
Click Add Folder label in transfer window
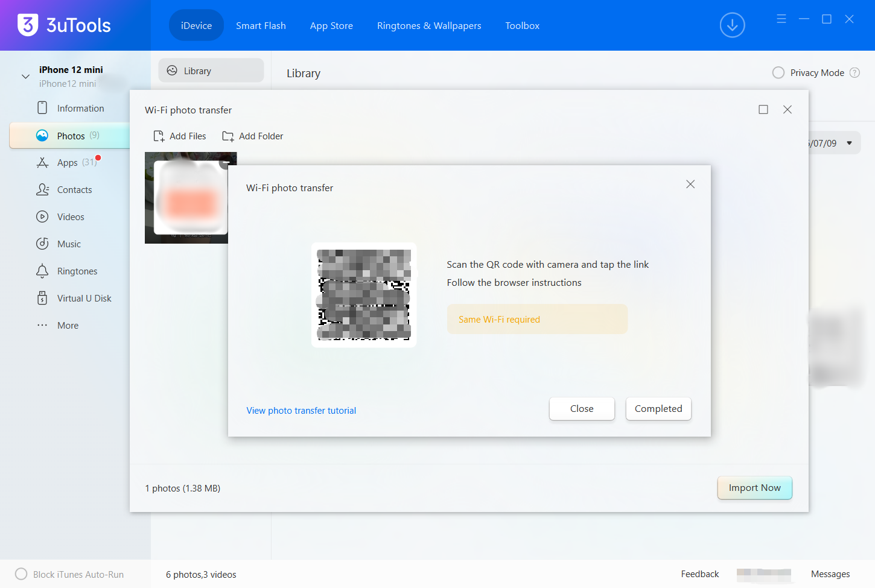pyautogui.click(x=261, y=136)
